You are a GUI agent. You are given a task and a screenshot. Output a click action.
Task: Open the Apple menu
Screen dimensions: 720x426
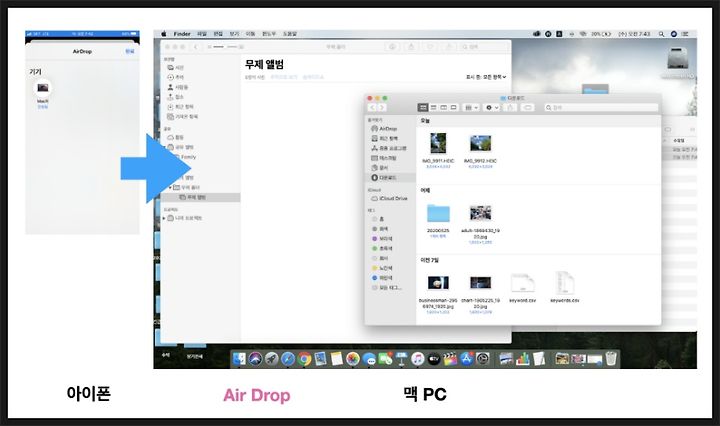coord(164,34)
